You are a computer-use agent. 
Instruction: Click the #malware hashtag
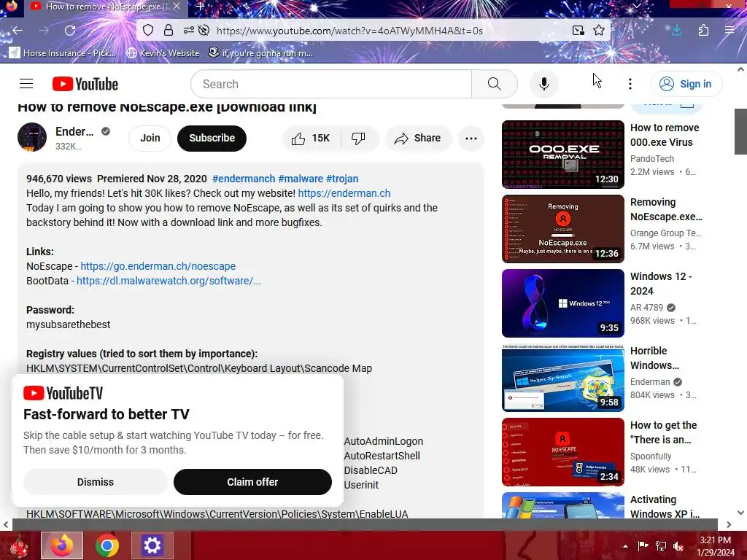click(301, 179)
